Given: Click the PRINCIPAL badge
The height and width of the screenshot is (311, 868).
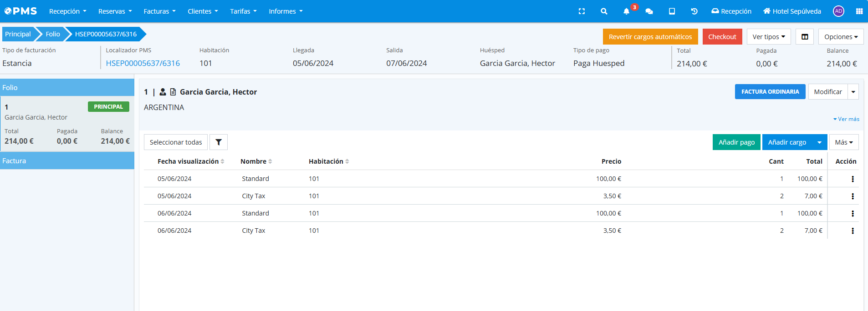Looking at the screenshot, I should tap(108, 107).
